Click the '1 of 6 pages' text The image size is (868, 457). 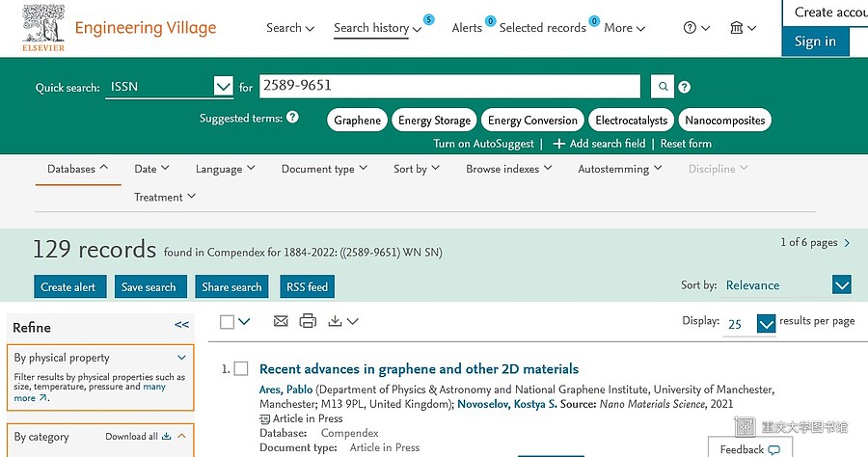point(809,242)
